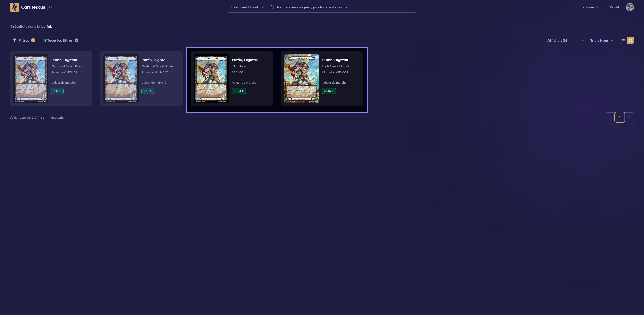The height and width of the screenshot is (315, 644).
Task: Select page 1 pagination button
Action: [x=620, y=117]
